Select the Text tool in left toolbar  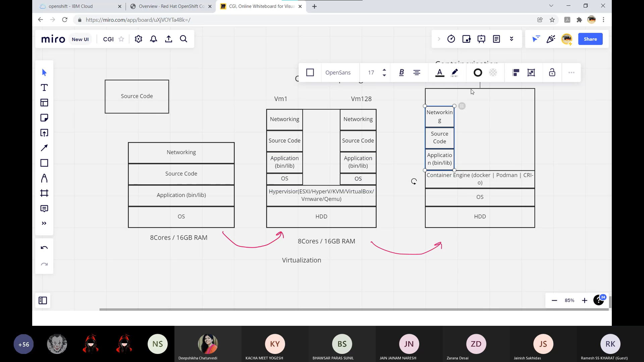(44, 88)
